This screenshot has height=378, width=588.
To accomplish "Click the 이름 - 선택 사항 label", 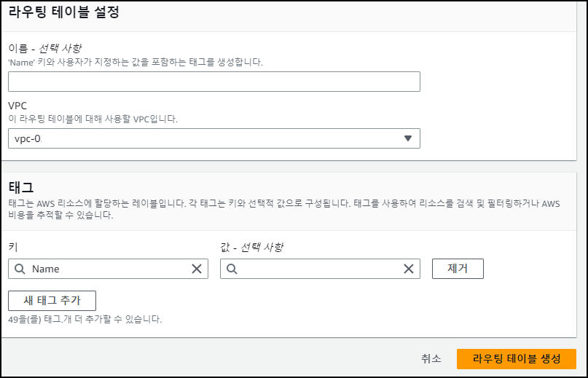I will [45, 48].
